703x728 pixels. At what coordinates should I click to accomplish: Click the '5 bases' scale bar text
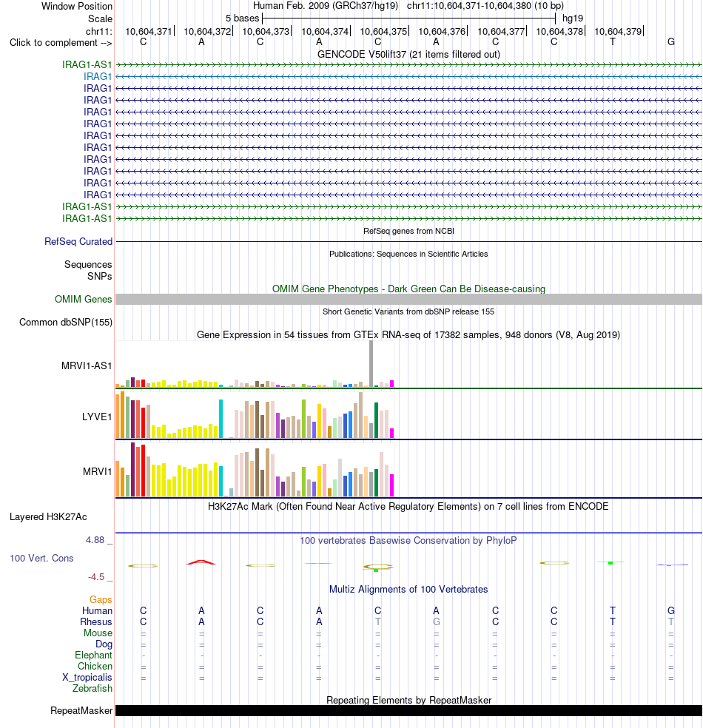coord(243,18)
